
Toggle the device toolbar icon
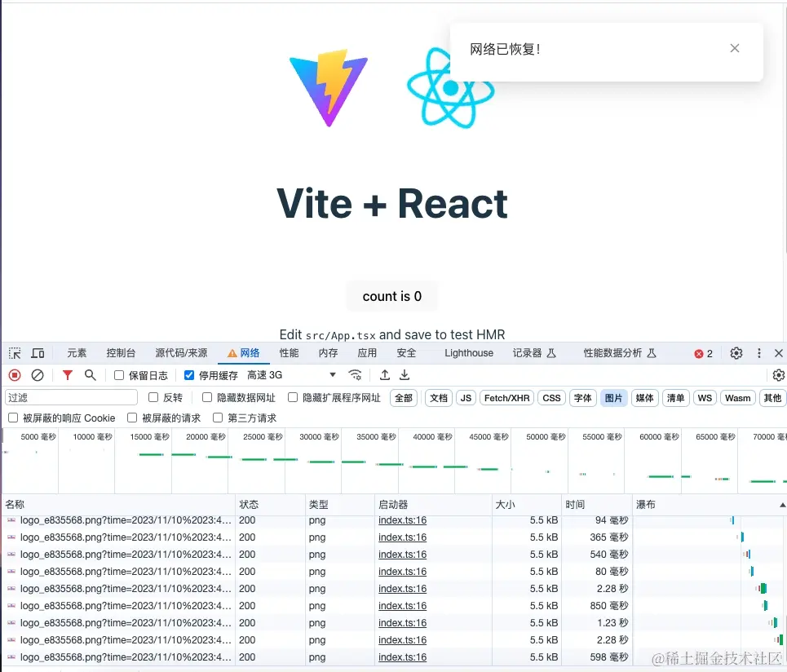[x=38, y=353]
